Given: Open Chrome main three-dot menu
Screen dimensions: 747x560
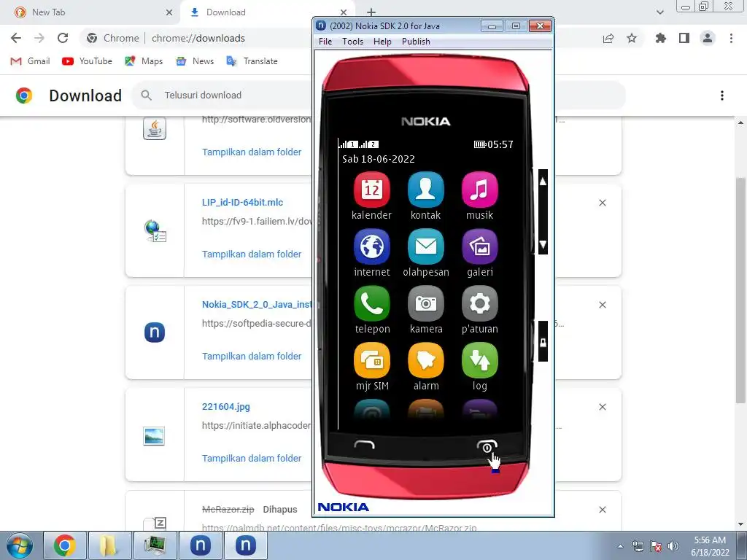Looking at the screenshot, I should point(731,38).
